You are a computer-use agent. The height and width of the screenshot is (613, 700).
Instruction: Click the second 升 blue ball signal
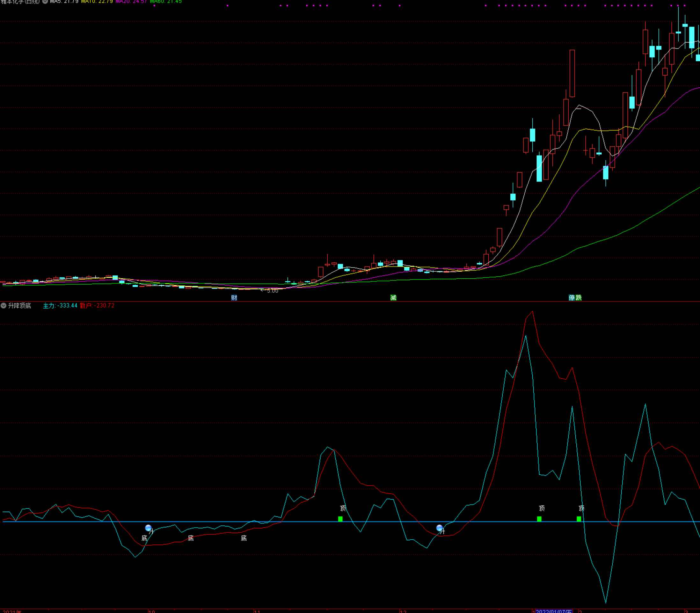coord(440,528)
